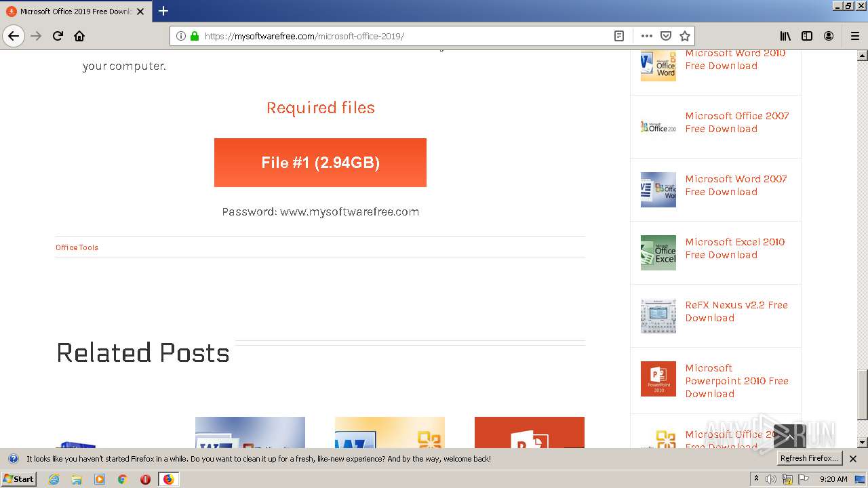Open the Firefox hamburger menu
868x488 pixels.
[x=855, y=36]
